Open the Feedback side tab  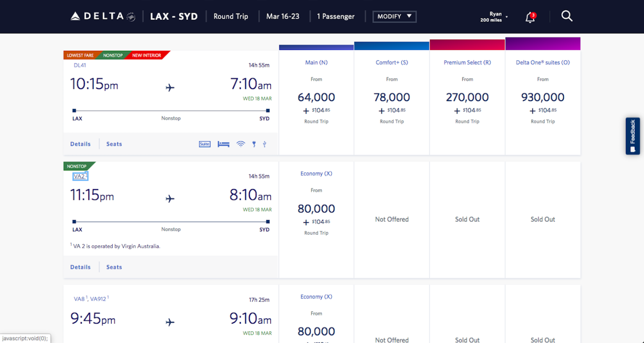tap(633, 136)
